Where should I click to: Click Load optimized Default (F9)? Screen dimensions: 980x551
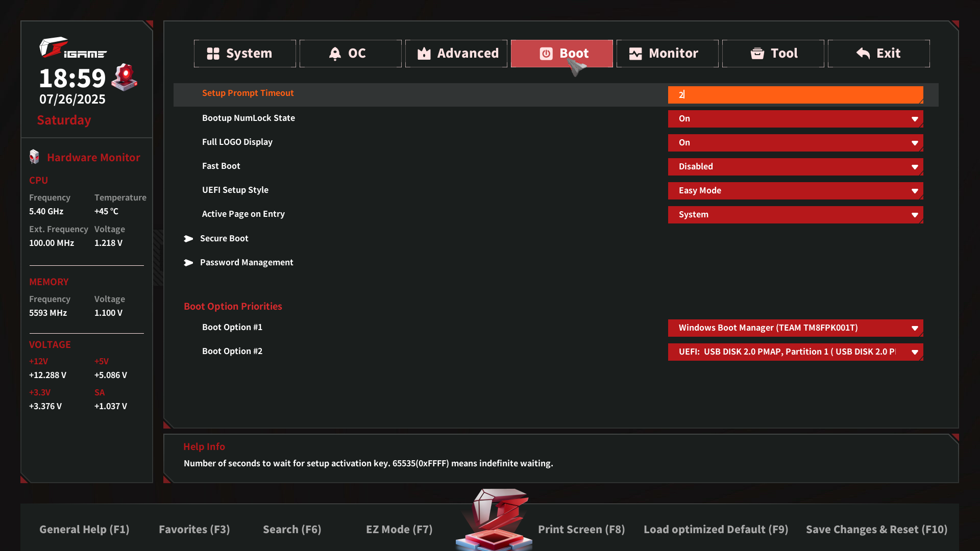[716, 530]
